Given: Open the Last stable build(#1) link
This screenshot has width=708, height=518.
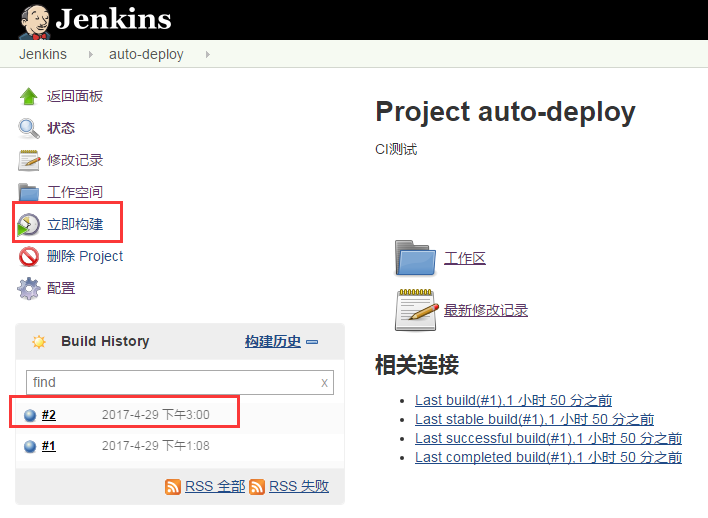Looking at the screenshot, I should pos(534,419).
